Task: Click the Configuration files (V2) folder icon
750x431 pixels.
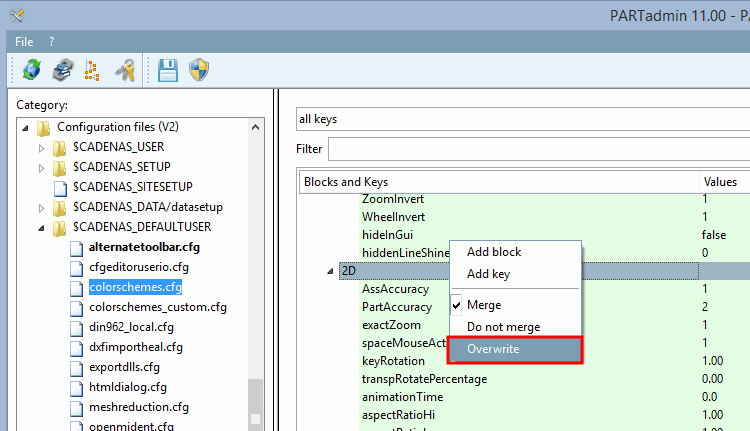Action: coord(44,128)
